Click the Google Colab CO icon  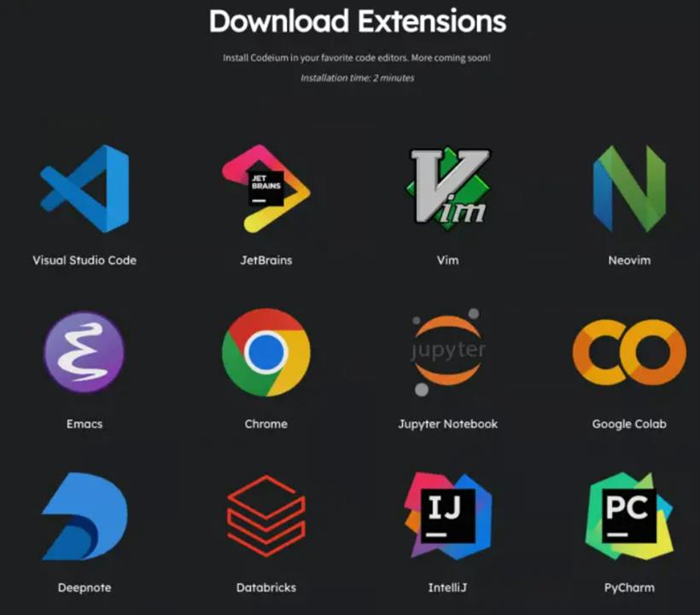click(629, 352)
